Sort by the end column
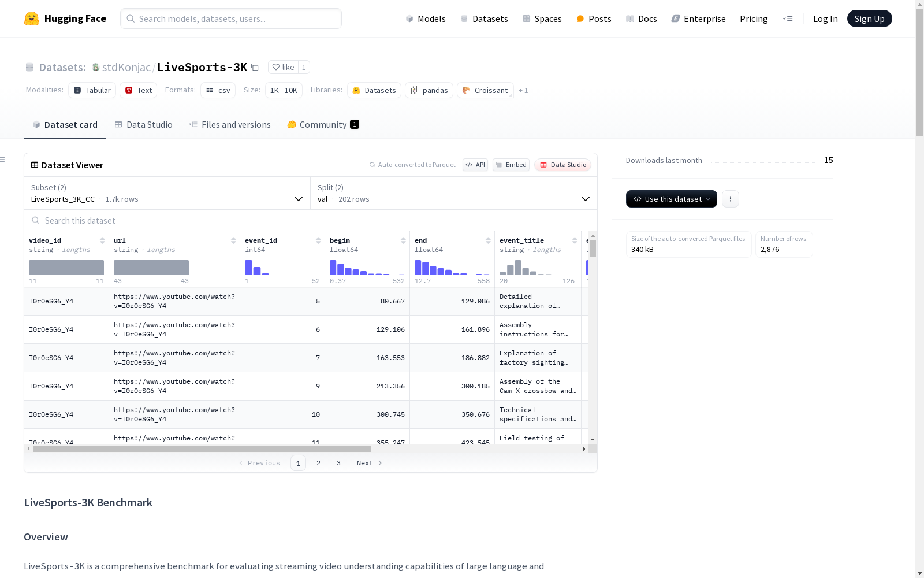The image size is (924, 578). [x=488, y=240]
